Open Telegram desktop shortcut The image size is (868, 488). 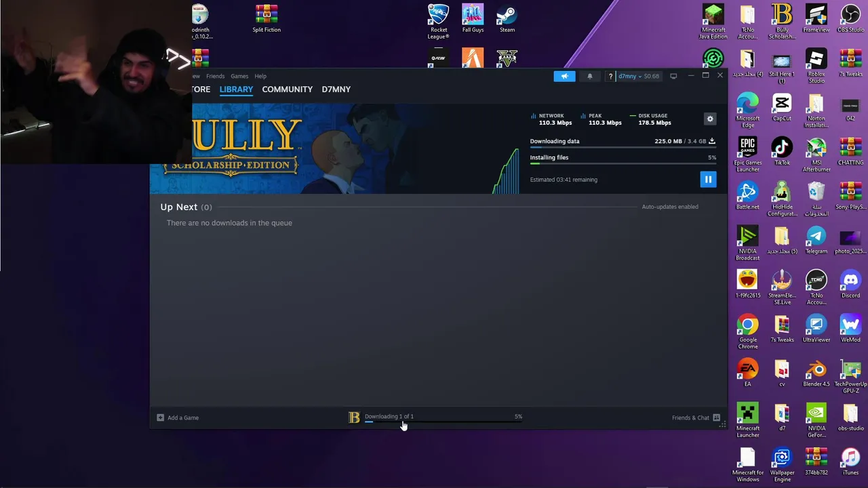pyautogui.click(x=816, y=240)
